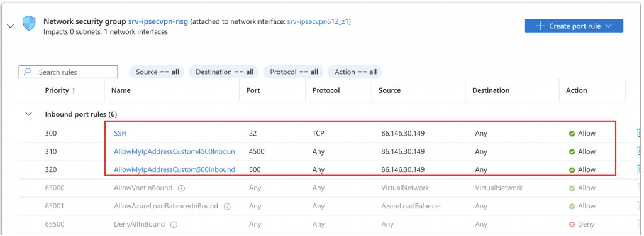Viewport: 644px width, 236px height.
Task: Show info for AllowVnetInBound rule
Action: [182, 188]
